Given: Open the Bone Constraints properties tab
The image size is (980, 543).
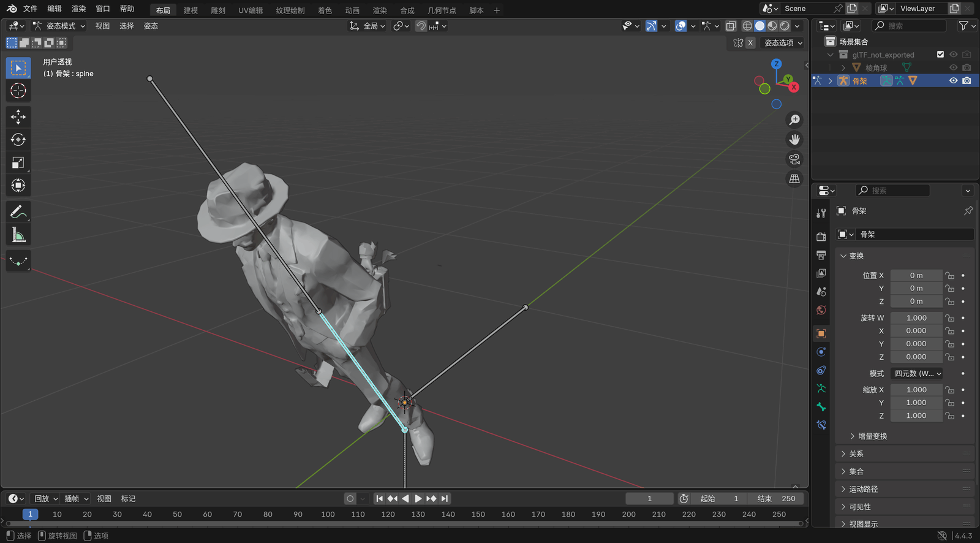Looking at the screenshot, I should 821,425.
